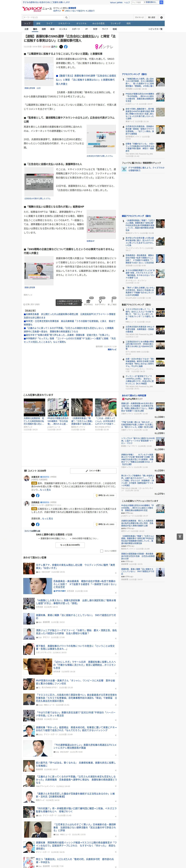Click 京師美佳 commenter avatar
186x868 pixels.
[x=26, y=504]
